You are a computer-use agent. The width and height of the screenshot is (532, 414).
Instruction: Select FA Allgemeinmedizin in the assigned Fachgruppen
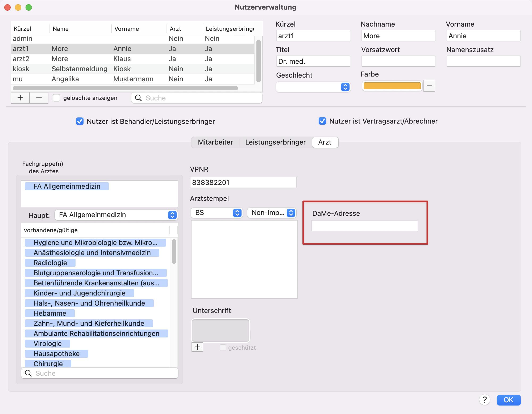coord(67,186)
